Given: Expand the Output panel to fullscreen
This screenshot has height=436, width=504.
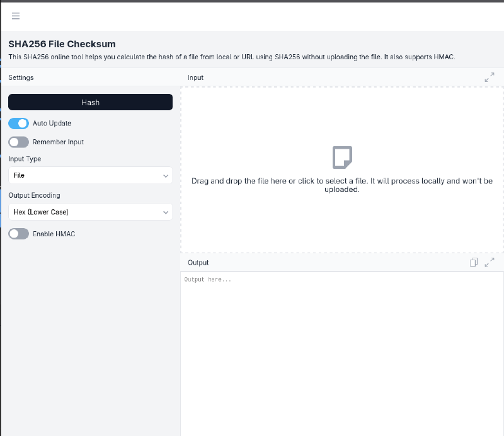Looking at the screenshot, I should coord(490,262).
